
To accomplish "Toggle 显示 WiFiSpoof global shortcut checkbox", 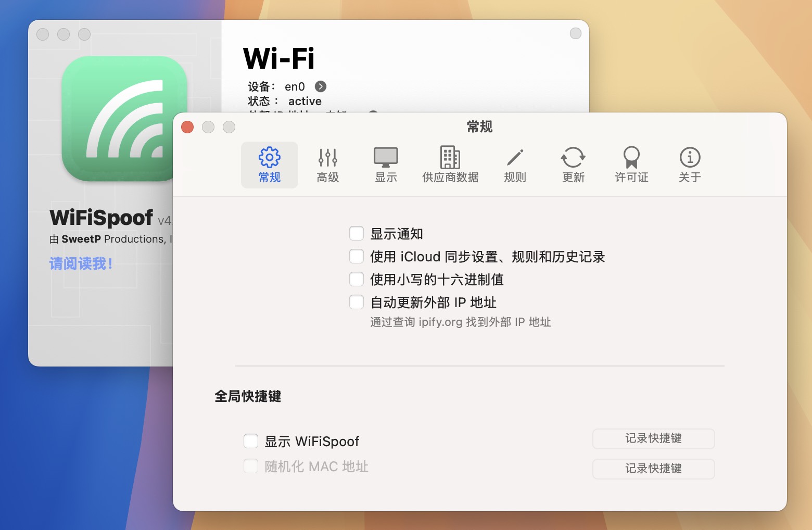I will coord(250,440).
